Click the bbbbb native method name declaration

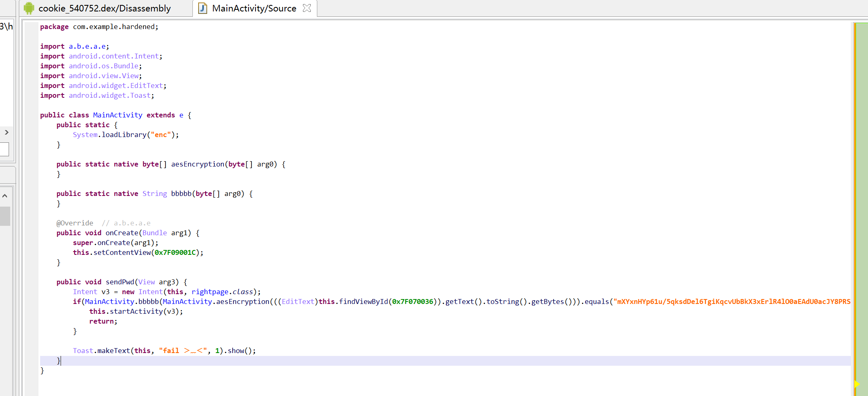coord(181,193)
